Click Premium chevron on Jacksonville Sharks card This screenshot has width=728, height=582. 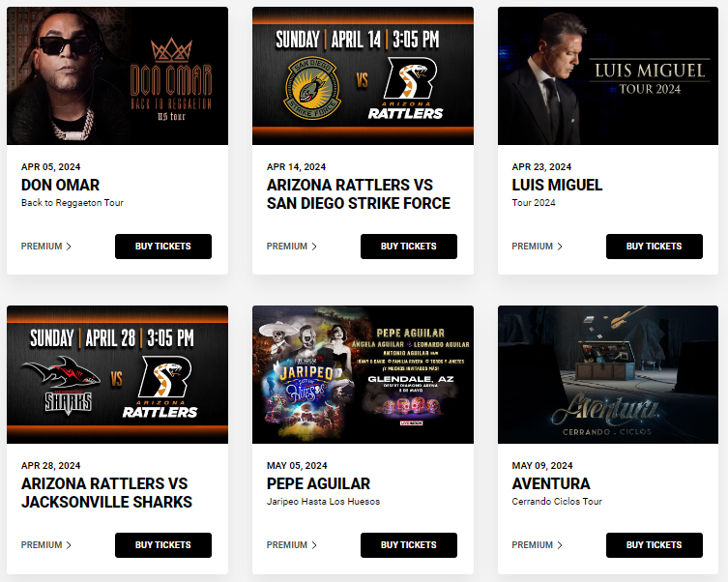tap(69, 545)
